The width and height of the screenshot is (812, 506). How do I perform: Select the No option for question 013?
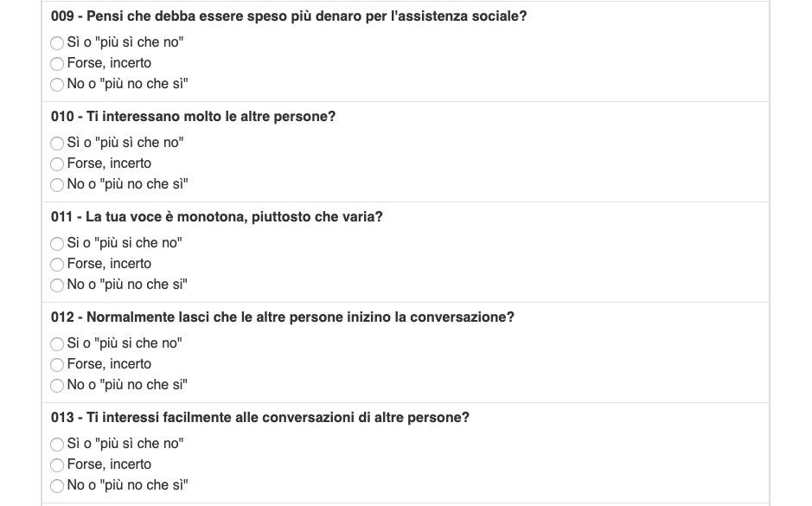point(57,486)
